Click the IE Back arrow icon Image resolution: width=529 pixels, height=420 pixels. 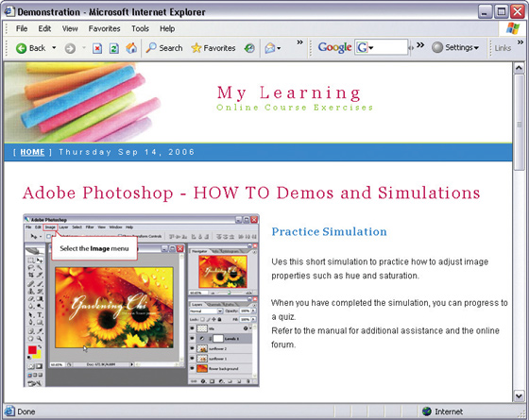21,48
